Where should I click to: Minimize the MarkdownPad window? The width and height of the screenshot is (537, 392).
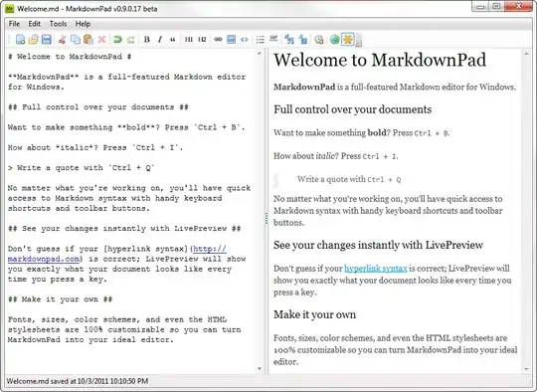[x=480, y=6]
